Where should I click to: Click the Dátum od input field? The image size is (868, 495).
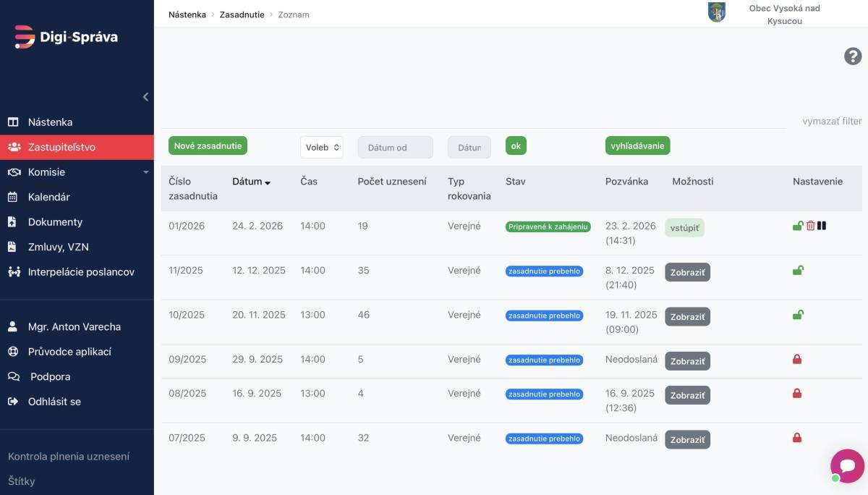pyautogui.click(x=395, y=147)
